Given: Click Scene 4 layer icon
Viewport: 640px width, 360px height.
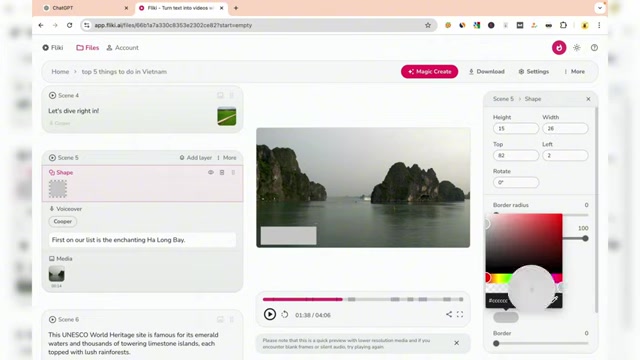Looking at the screenshot, I should tap(220, 96).
